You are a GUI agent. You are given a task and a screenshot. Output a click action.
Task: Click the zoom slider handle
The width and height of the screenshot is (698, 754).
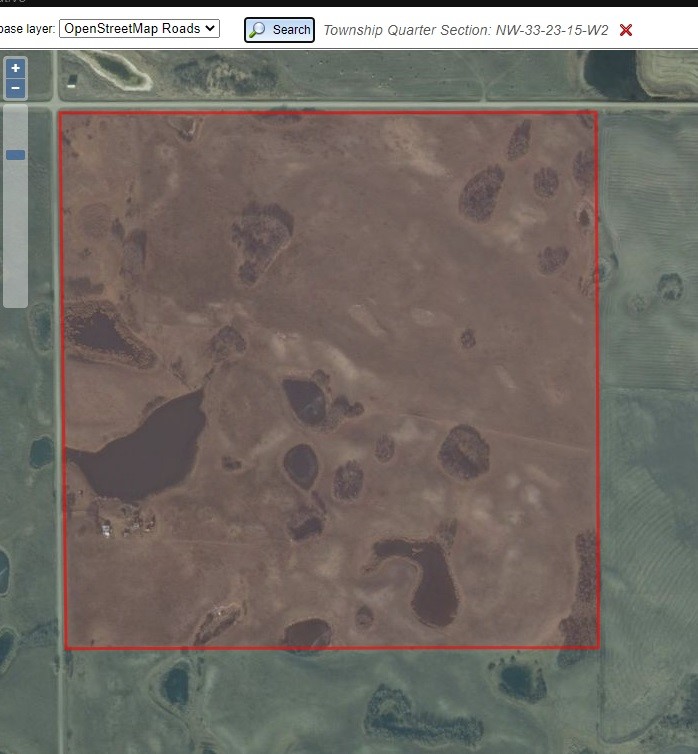pyautogui.click(x=15, y=155)
